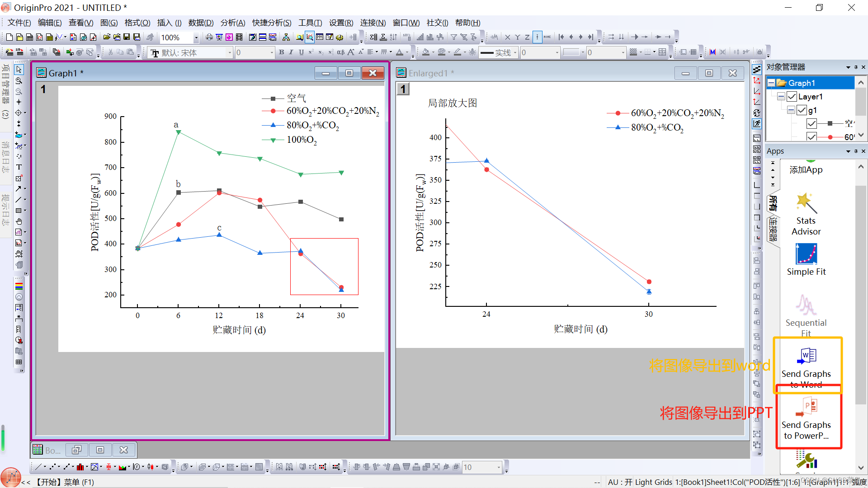Open the zoom level 100% dropdown

(196, 38)
